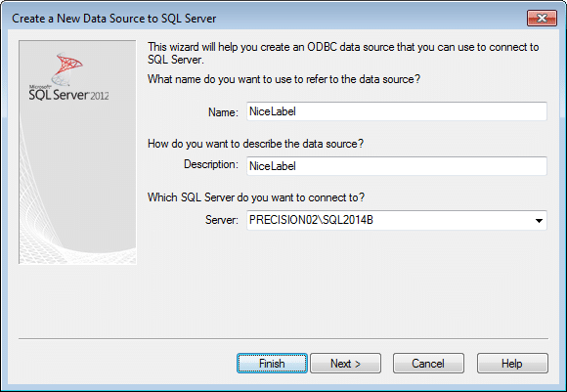Open Help for this wizard
Screen dimensions: 567x392
tap(512, 363)
